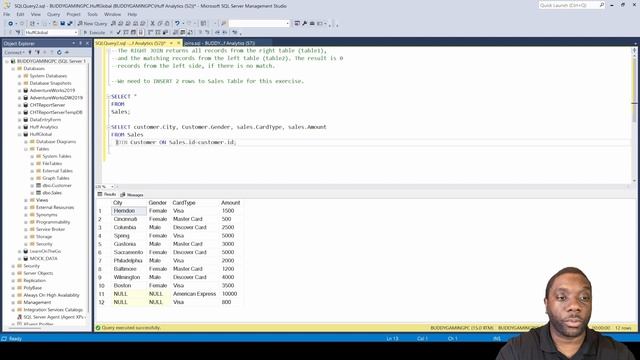The height and width of the screenshot is (360, 640).
Task: Open the Connect dropdown in Object Explorer
Action: pos(15,53)
